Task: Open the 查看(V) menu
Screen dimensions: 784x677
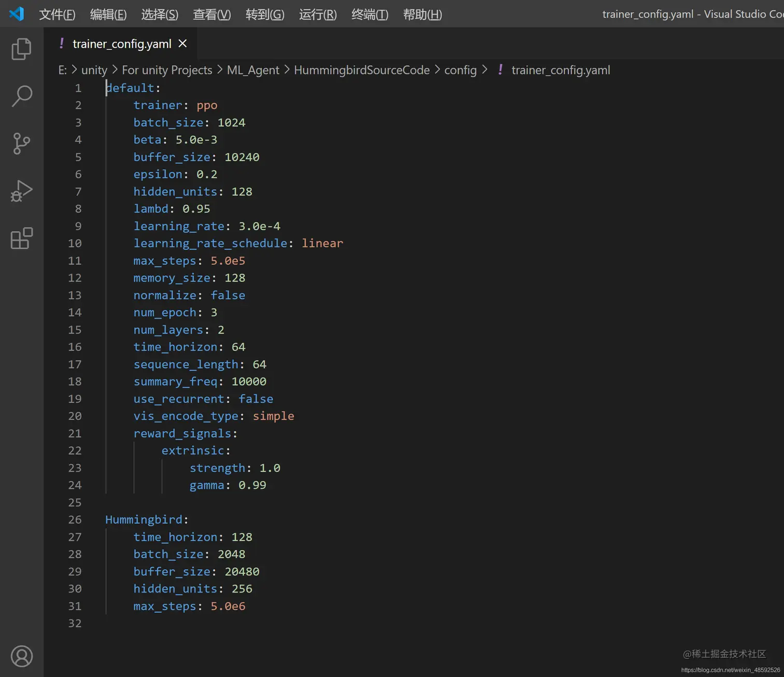Action: (x=212, y=14)
